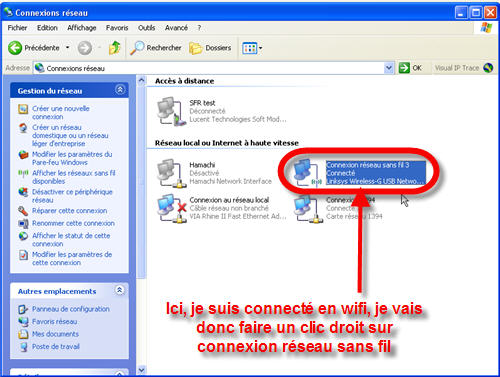This screenshot has height=377, width=500.
Task: Select Connexion réseau sans fil 3 icon
Action: (308, 173)
